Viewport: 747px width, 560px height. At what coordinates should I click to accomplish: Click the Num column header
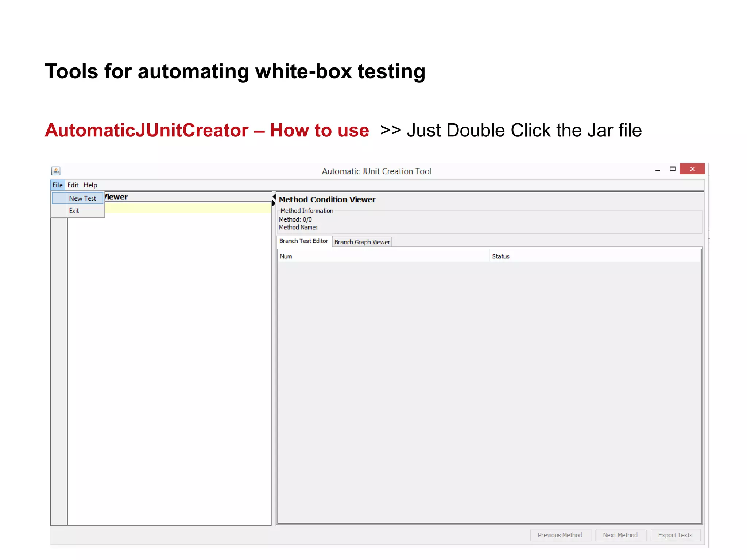click(383, 256)
